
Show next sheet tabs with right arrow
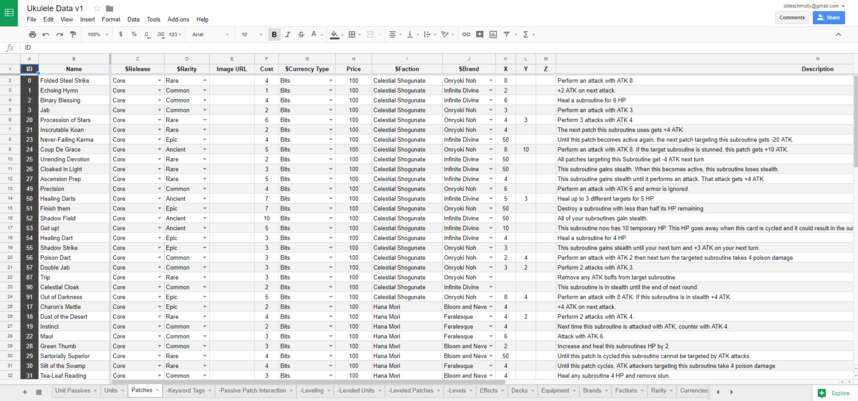(733, 392)
